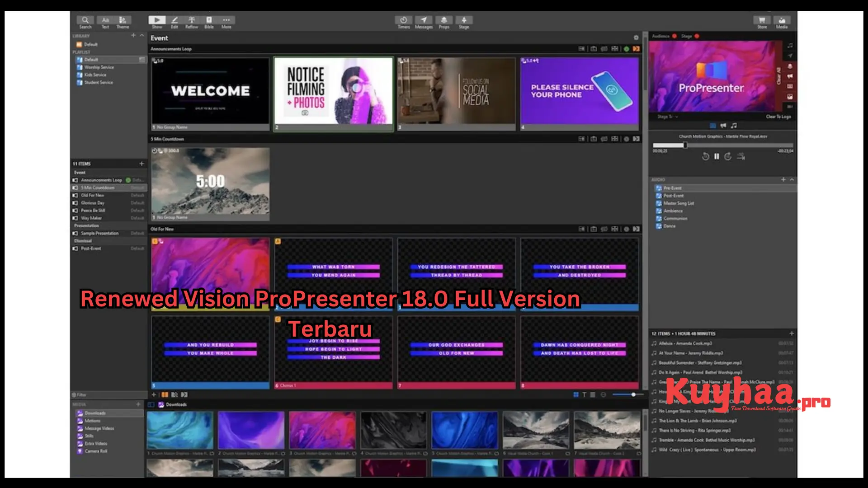The height and width of the screenshot is (488, 868).
Task: Pause the playing media
Action: [717, 157]
